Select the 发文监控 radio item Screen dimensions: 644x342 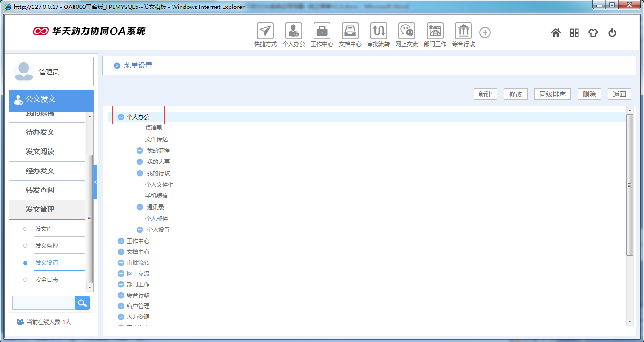(25, 246)
